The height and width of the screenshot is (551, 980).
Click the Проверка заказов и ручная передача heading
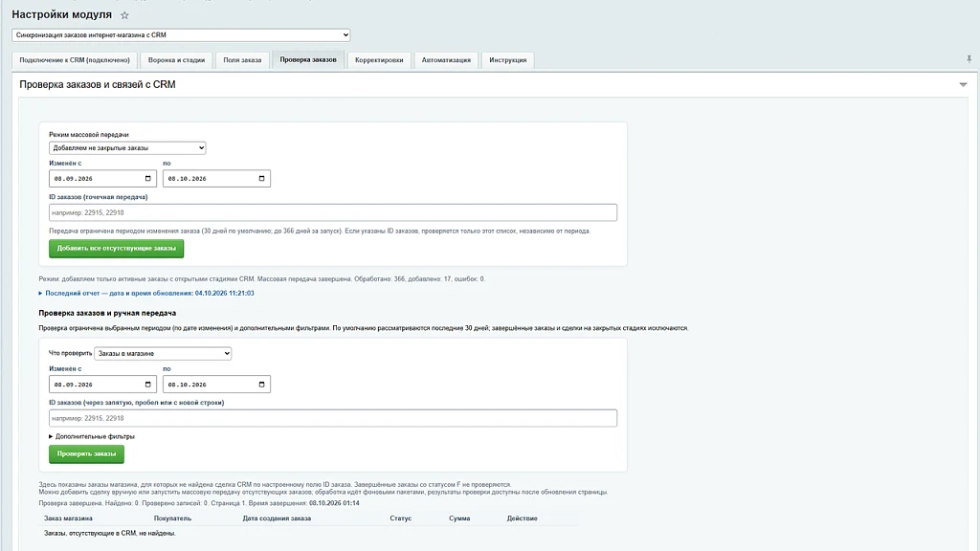pyautogui.click(x=107, y=313)
